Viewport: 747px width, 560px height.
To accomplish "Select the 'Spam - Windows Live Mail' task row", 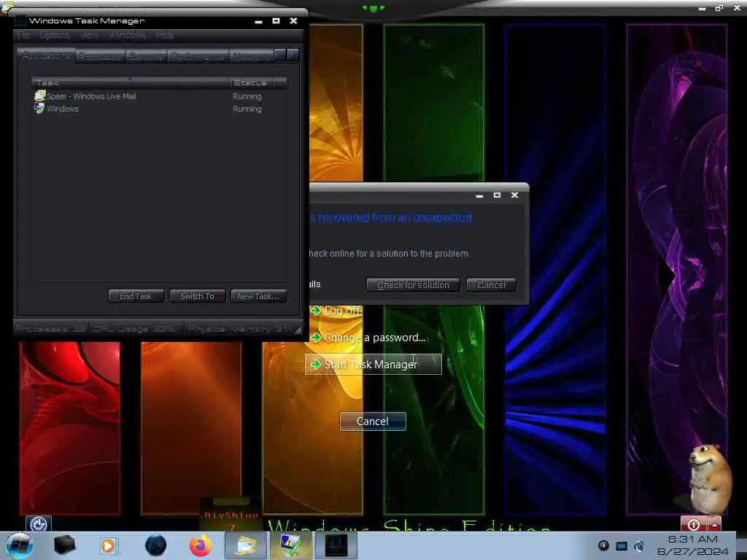I will click(160, 96).
